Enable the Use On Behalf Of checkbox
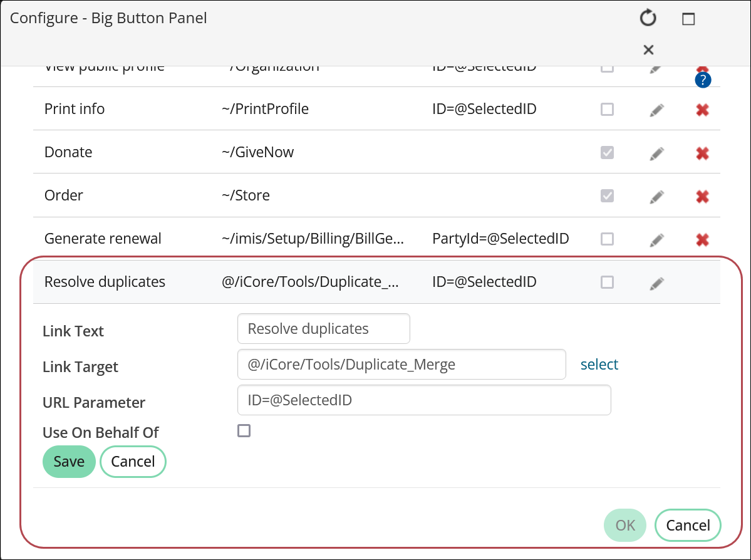The height and width of the screenshot is (560, 751). pyautogui.click(x=244, y=431)
